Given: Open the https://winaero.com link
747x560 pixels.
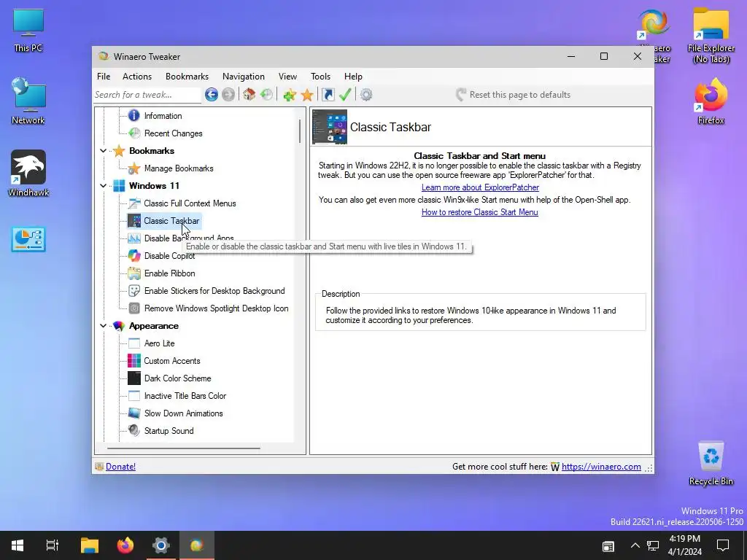Looking at the screenshot, I should [601, 467].
